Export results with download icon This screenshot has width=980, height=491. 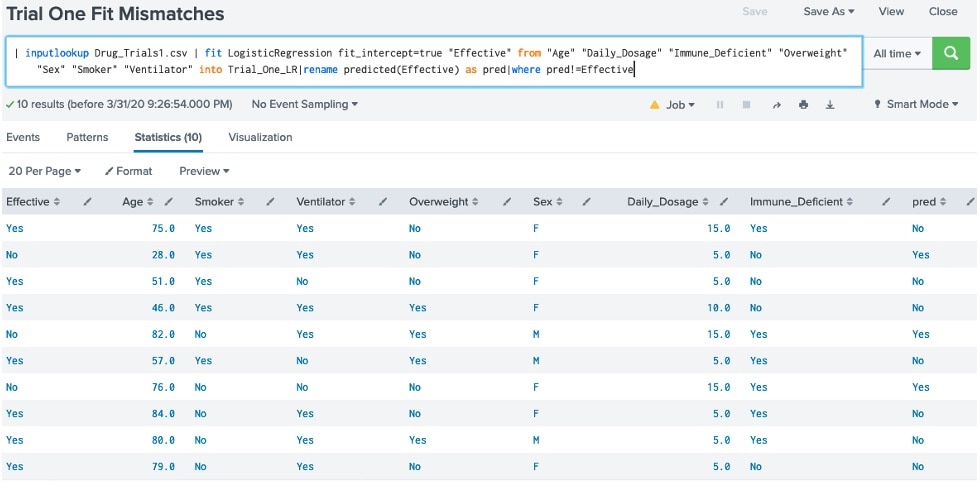pos(830,105)
